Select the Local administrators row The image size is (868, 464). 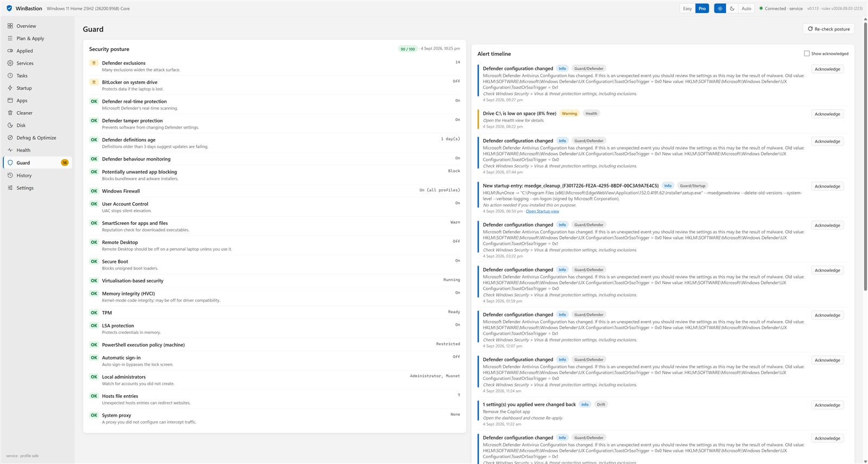click(x=275, y=380)
